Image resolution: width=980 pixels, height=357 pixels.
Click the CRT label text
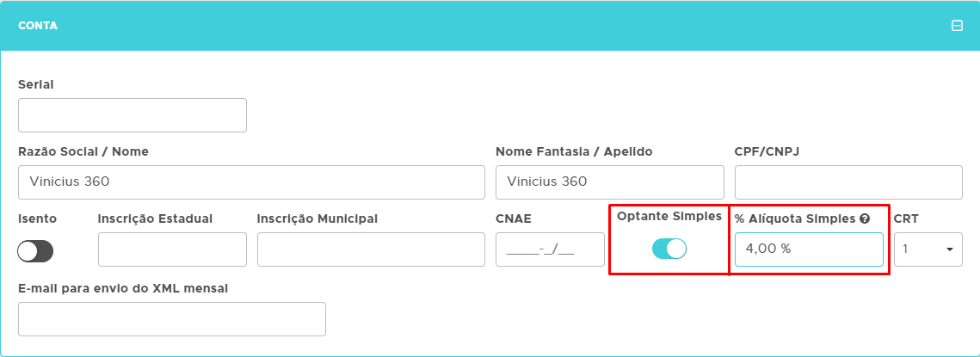coord(906,219)
